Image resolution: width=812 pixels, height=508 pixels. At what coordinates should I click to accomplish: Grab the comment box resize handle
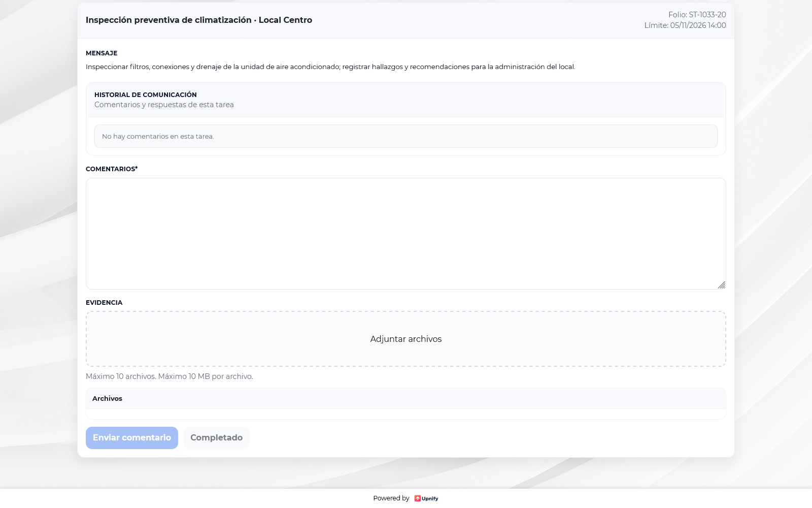pyautogui.click(x=722, y=285)
